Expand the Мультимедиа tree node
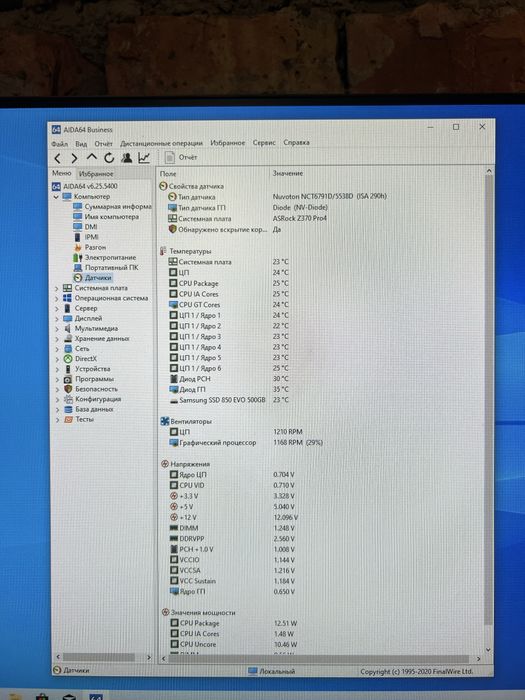 click(x=57, y=329)
